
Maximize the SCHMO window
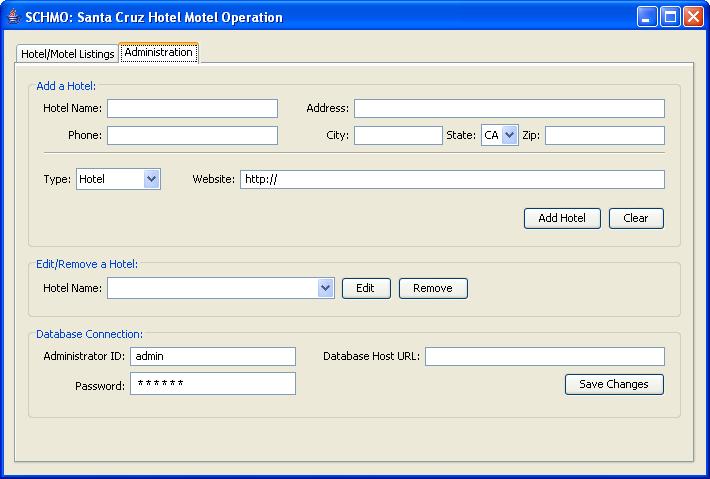[x=670, y=17]
